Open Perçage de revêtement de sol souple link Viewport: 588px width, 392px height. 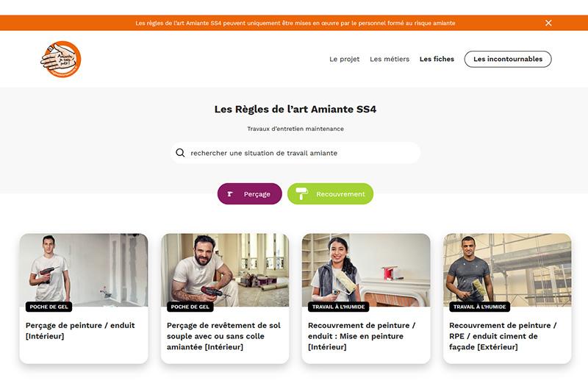coord(223,336)
